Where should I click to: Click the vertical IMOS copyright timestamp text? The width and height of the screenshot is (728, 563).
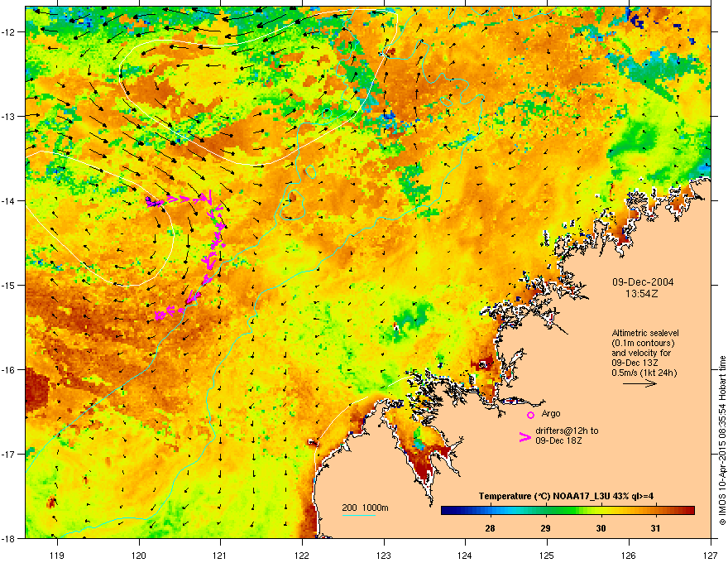(x=722, y=440)
